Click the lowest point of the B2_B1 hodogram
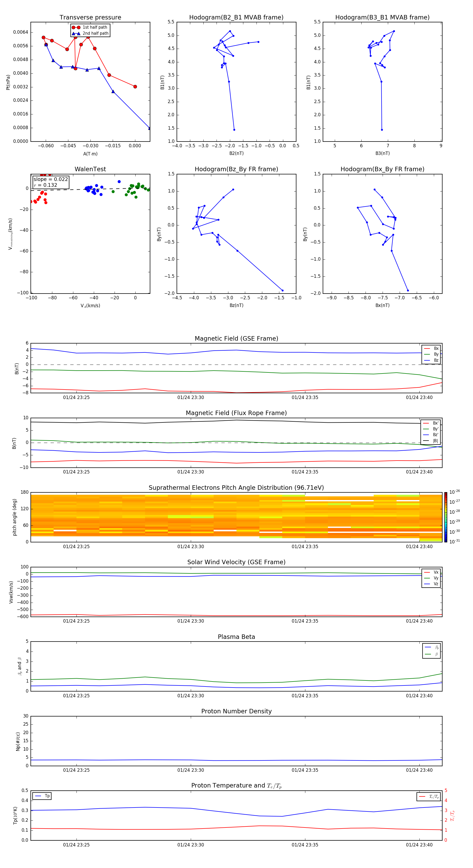 pyautogui.click(x=234, y=130)
